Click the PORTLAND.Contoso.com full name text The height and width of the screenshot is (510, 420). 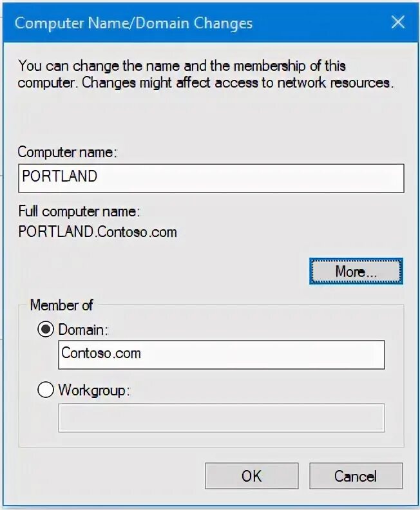pyautogui.click(x=98, y=232)
